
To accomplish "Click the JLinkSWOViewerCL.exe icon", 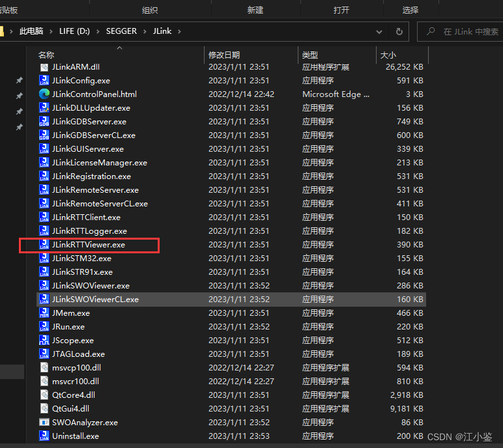I will [x=44, y=299].
